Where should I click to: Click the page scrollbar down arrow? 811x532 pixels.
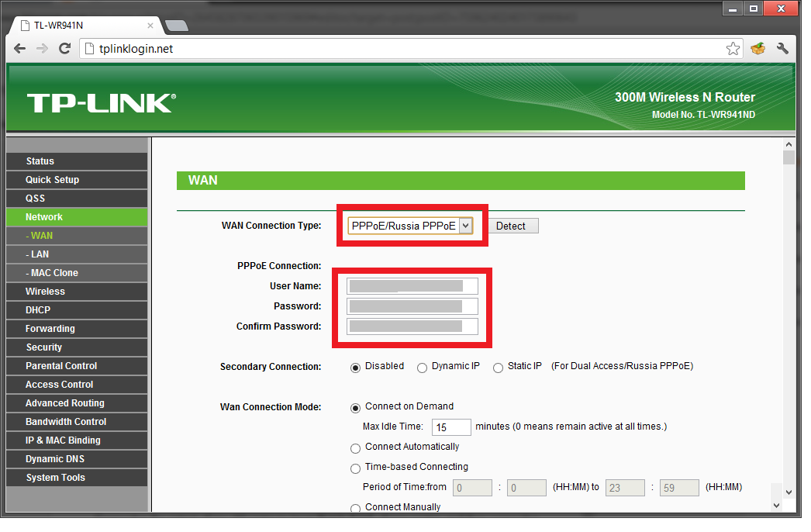coord(789,492)
